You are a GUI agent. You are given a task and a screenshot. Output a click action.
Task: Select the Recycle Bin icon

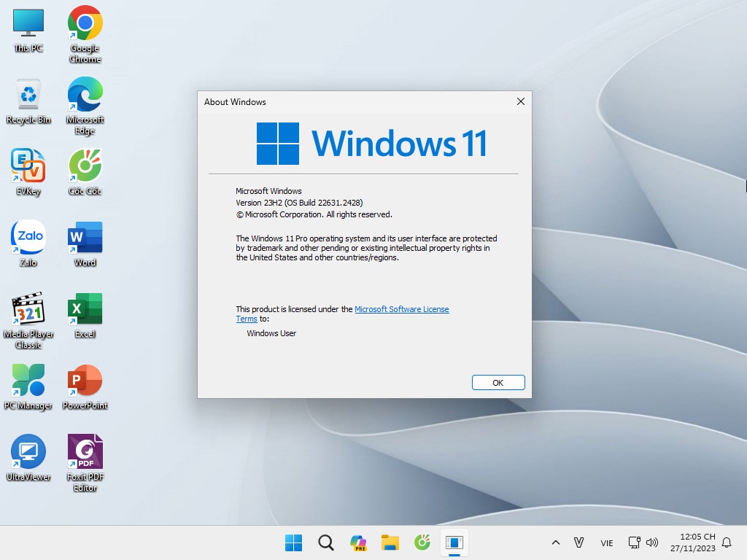point(28,96)
